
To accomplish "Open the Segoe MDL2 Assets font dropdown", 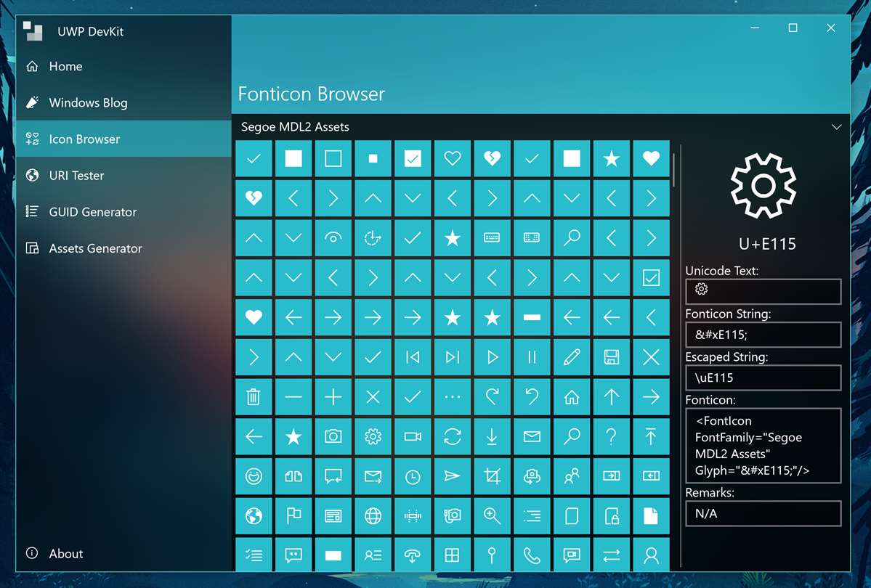I will [x=540, y=127].
